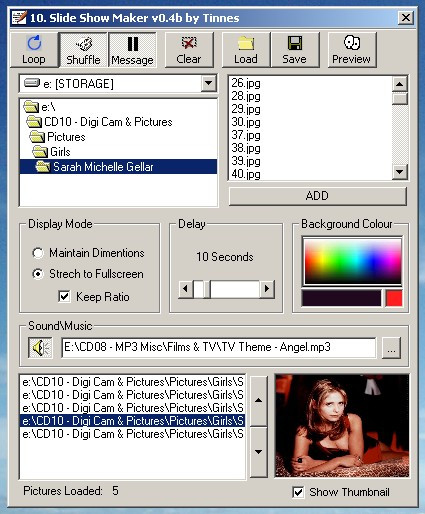Uncheck the Keep Ratio checkbox
Image resolution: width=425 pixels, height=514 pixels.
tap(64, 296)
